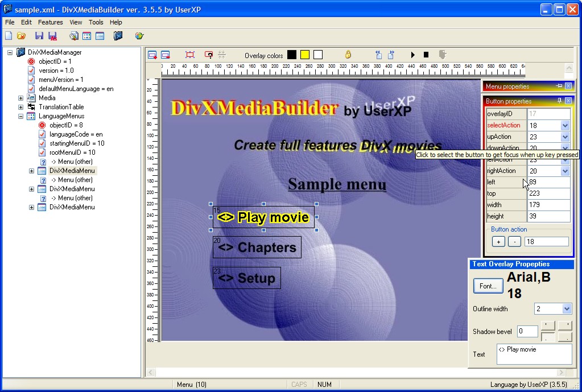Stop the menu preview with the black square
Image resolution: width=582 pixels, height=392 pixels.
426,55
